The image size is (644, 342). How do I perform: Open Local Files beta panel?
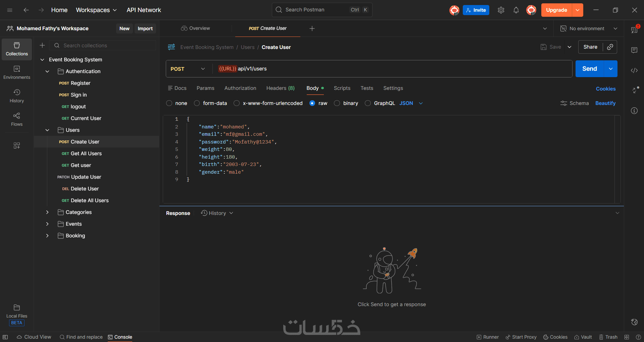[x=17, y=315]
